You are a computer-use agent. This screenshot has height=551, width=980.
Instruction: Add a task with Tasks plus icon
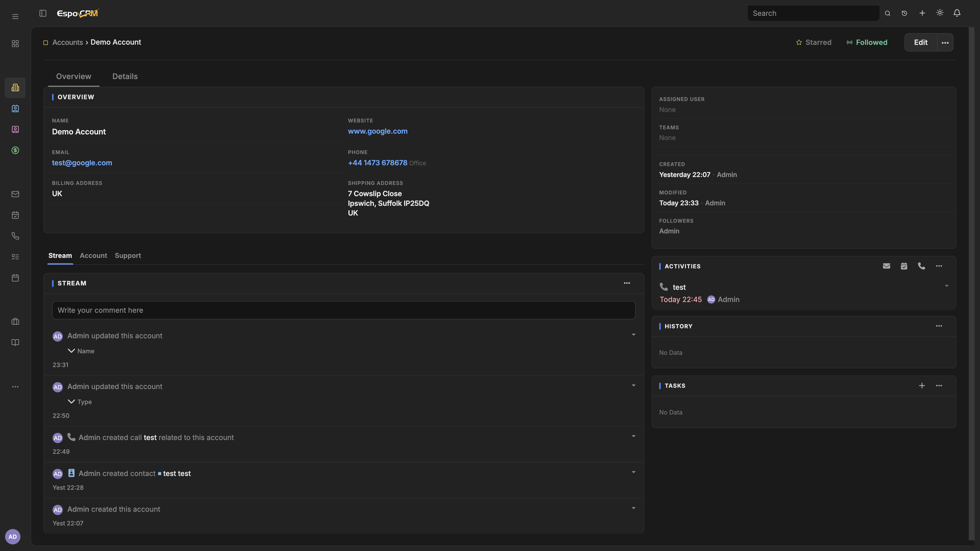click(x=922, y=386)
